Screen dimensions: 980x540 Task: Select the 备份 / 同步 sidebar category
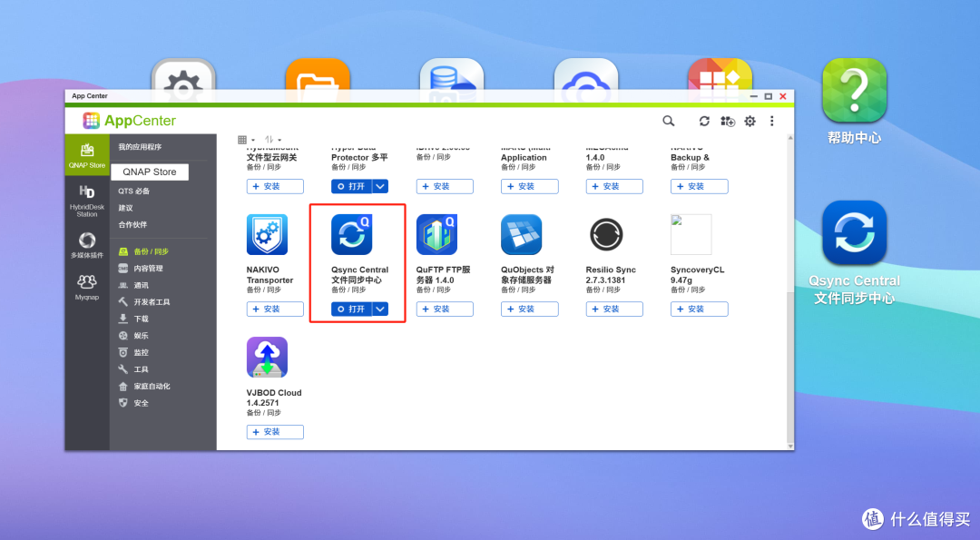point(143,251)
